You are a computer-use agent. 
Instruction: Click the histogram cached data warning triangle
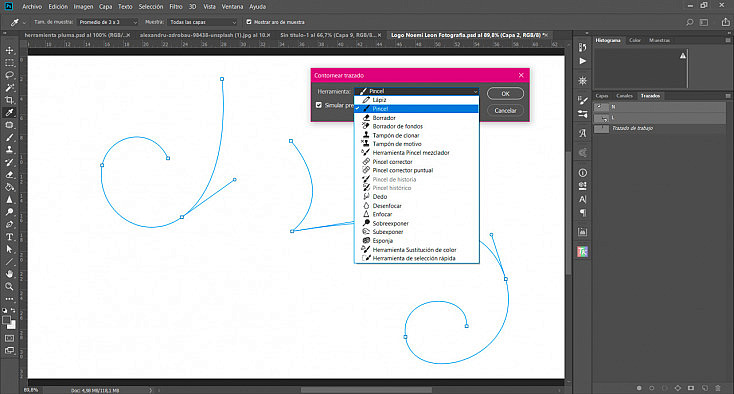(x=683, y=56)
